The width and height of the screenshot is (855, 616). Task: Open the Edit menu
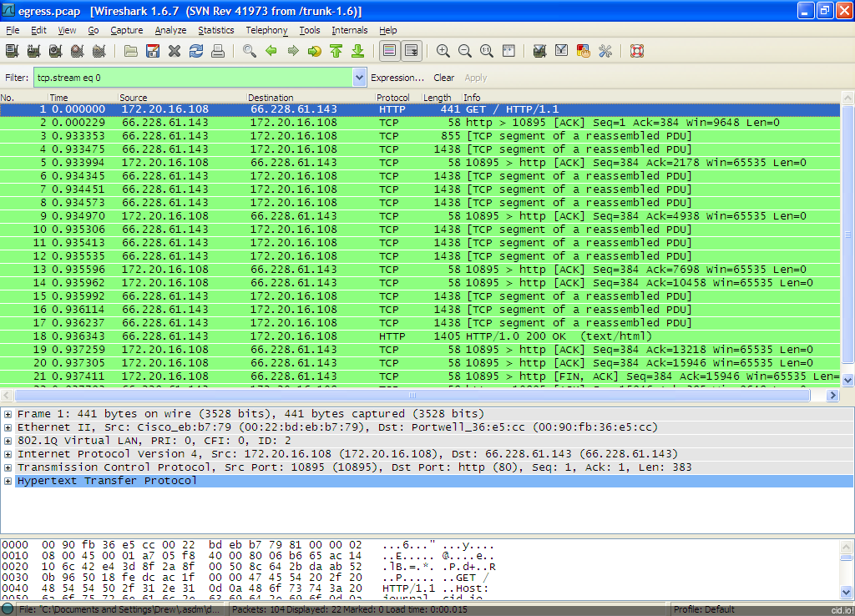(x=38, y=30)
